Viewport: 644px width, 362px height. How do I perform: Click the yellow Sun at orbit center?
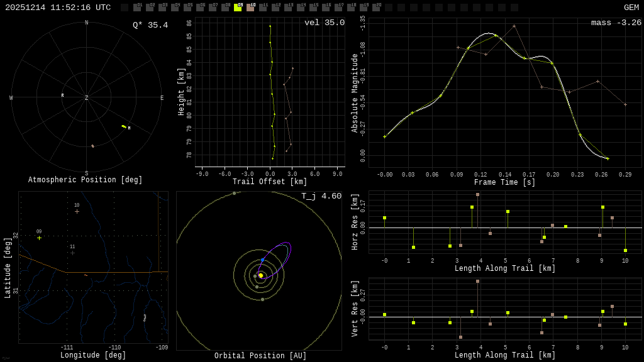pyautogui.click(x=260, y=275)
